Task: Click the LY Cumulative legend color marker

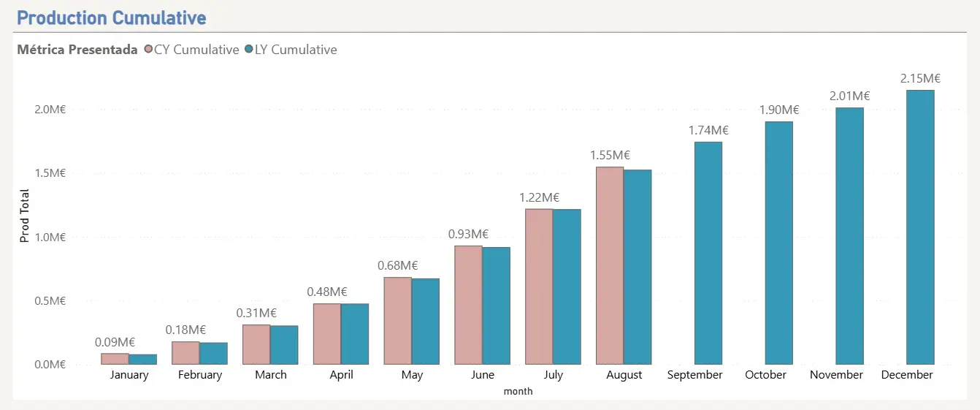Action: click(x=249, y=50)
